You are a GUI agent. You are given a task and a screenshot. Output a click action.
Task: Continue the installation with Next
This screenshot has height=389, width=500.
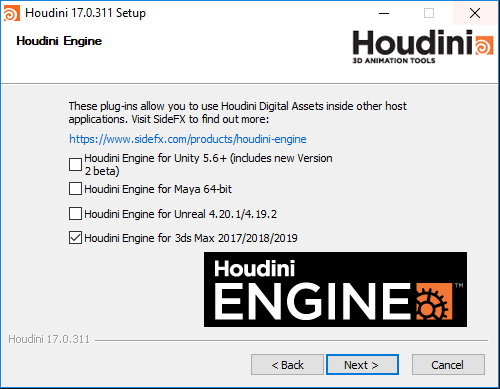click(x=362, y=365)
